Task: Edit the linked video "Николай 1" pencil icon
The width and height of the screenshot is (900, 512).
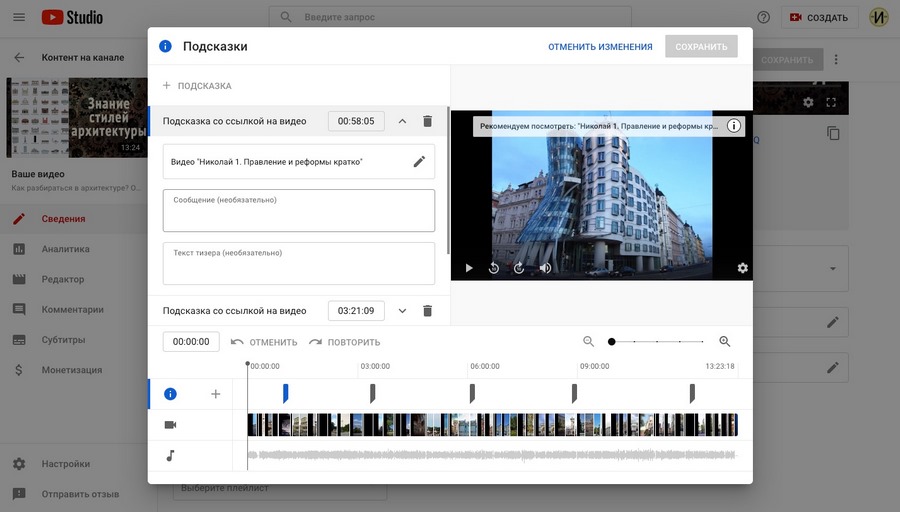Action: click(x=419, y=161)
